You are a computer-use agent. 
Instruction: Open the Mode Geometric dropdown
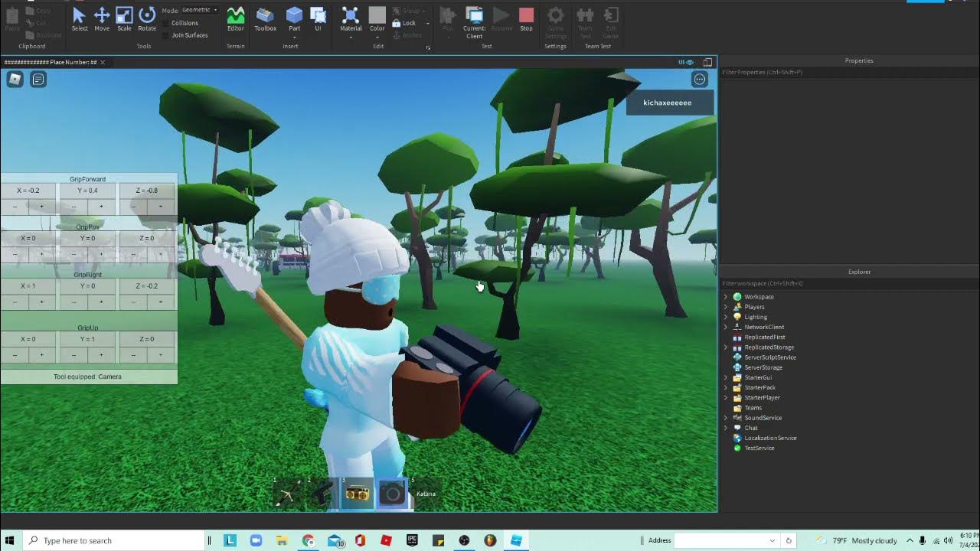click(x=201, y=10)
